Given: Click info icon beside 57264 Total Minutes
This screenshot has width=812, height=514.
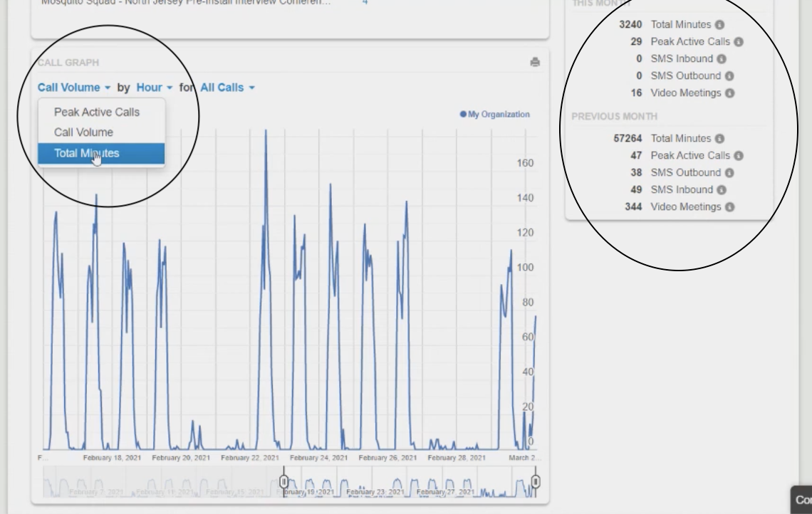Looking at the screenshot, I should pyautogui.click(x=719, y=139).
